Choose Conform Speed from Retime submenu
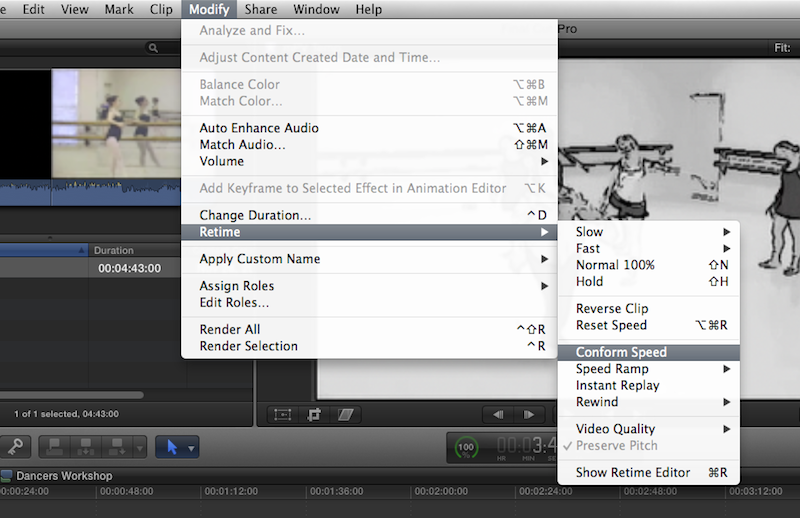This screenshot has width=800, height=518. pyautogui.click(x=621, y=352)
